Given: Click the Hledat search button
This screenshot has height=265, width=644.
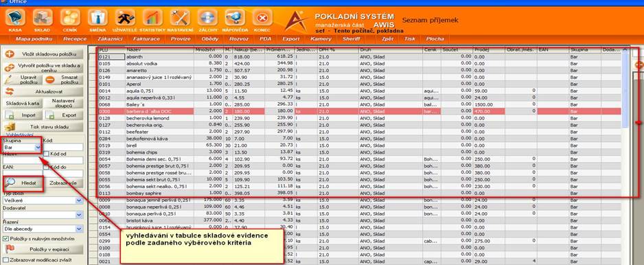Looking at the screenshot, I should tap(23, 183).
